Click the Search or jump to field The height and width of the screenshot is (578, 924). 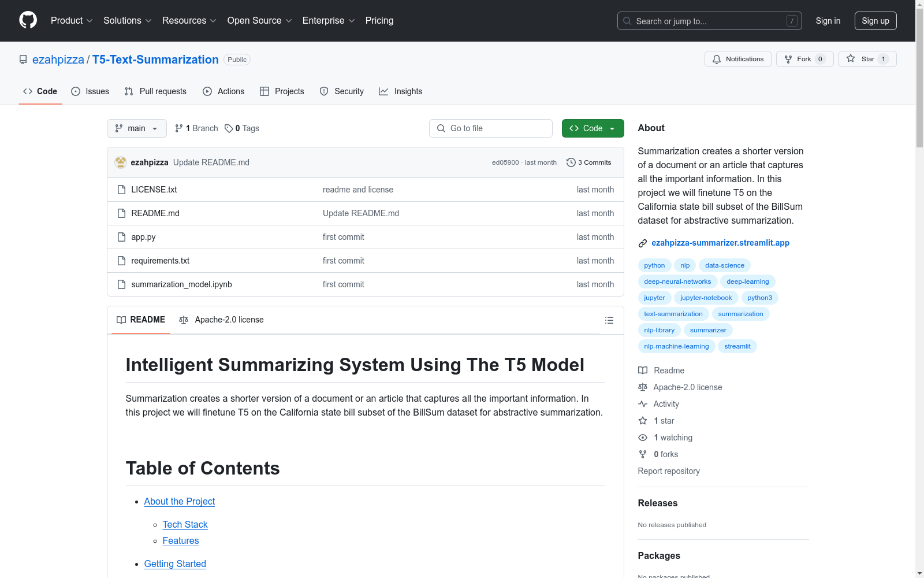point(710,21)
